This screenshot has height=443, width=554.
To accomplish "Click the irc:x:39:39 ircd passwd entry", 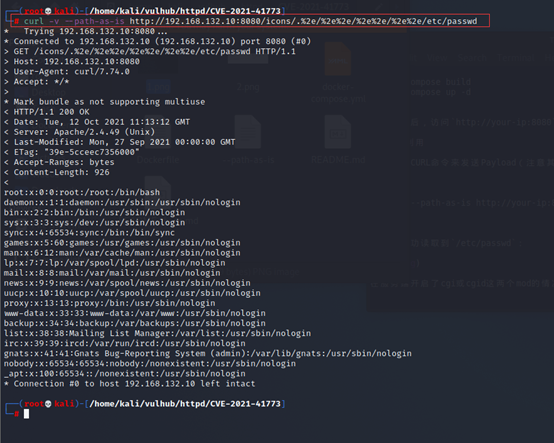I will (124, 343).
